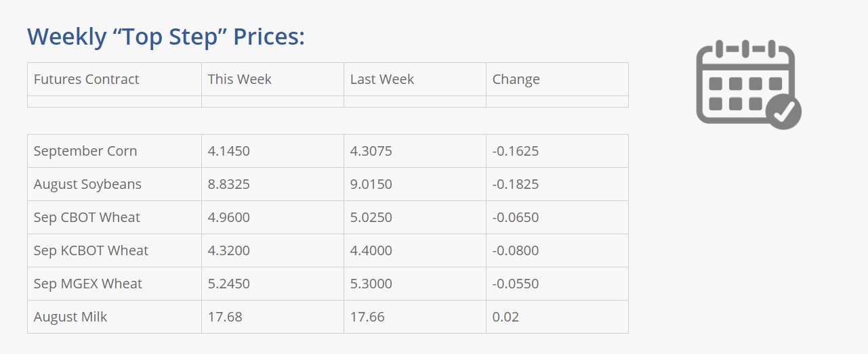Select the Weekly "Top Step" Prices heading

[166, 36]
